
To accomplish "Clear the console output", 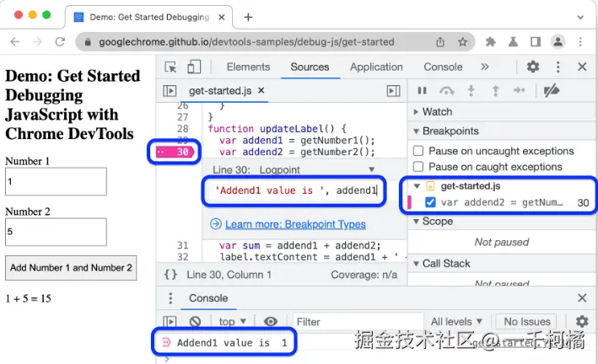I will (x=195, y=322).
